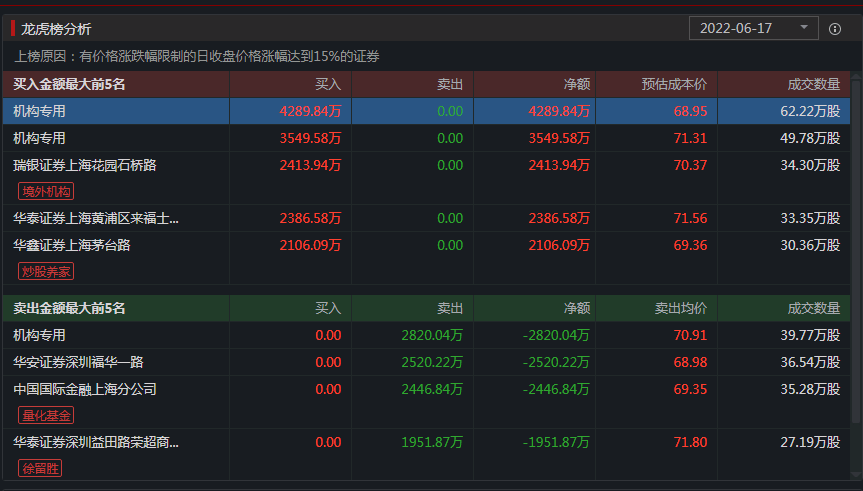Open 华泰证券上海黄浦区来福士 seat link

click(x=96, y=218)
